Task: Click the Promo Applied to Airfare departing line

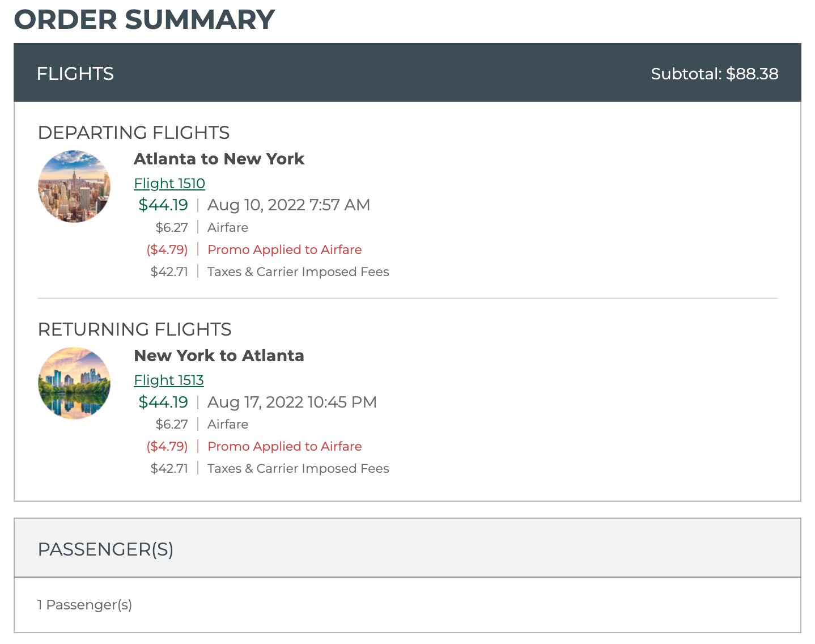Action: point(284,249)
